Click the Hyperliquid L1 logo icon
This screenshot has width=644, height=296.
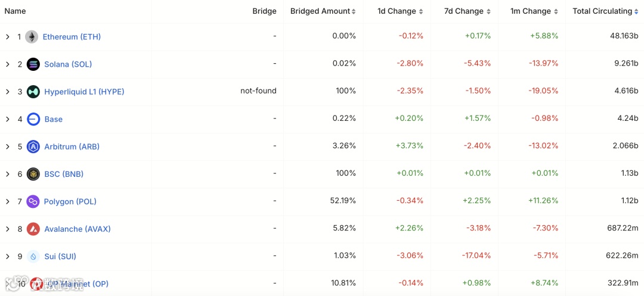coord(33,92)
